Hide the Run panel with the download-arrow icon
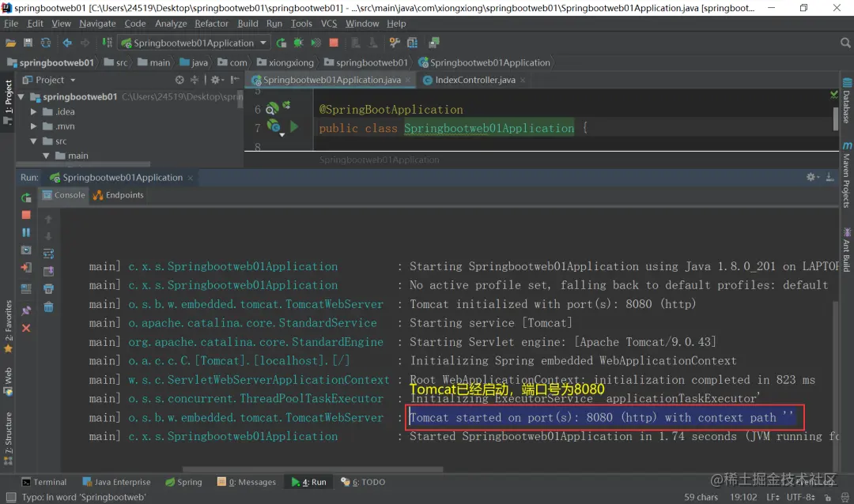This screenshot has height=504, width=854. 830,178
